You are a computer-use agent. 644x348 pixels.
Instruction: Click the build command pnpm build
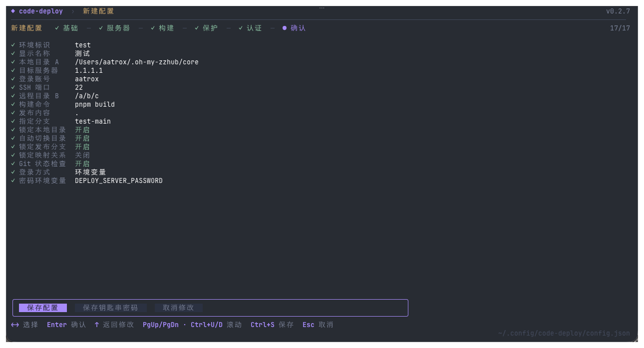[95, 104]
